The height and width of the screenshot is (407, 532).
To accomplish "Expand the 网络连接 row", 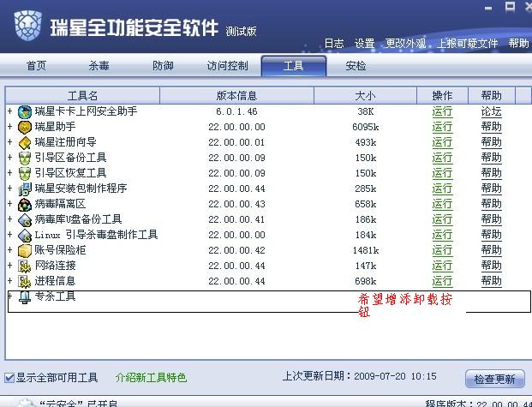I will click(10, 266).
